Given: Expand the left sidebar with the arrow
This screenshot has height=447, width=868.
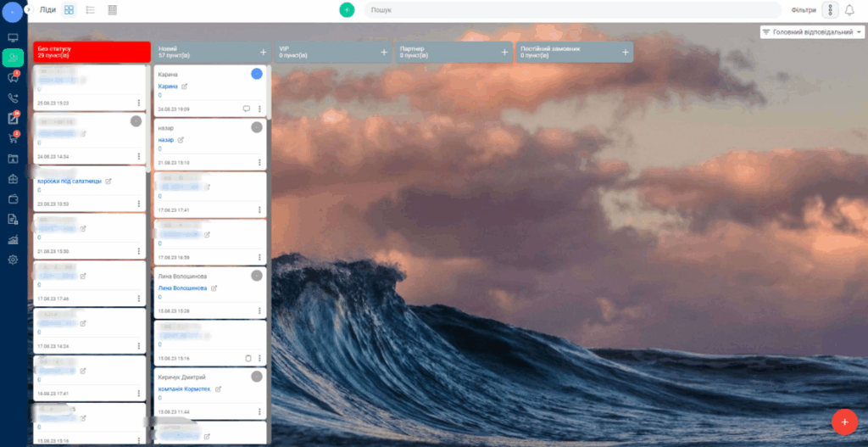Looking at the screenshot, I should [x=27, y=10].
